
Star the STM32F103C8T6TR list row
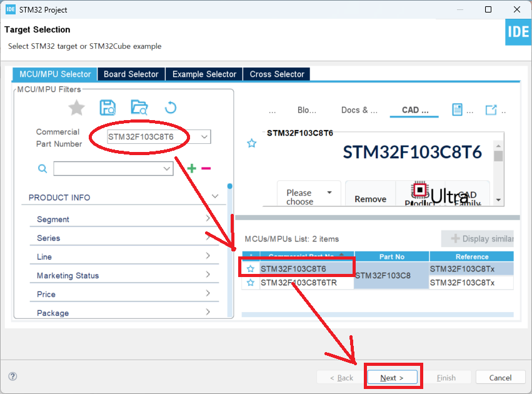pos(251,282)
